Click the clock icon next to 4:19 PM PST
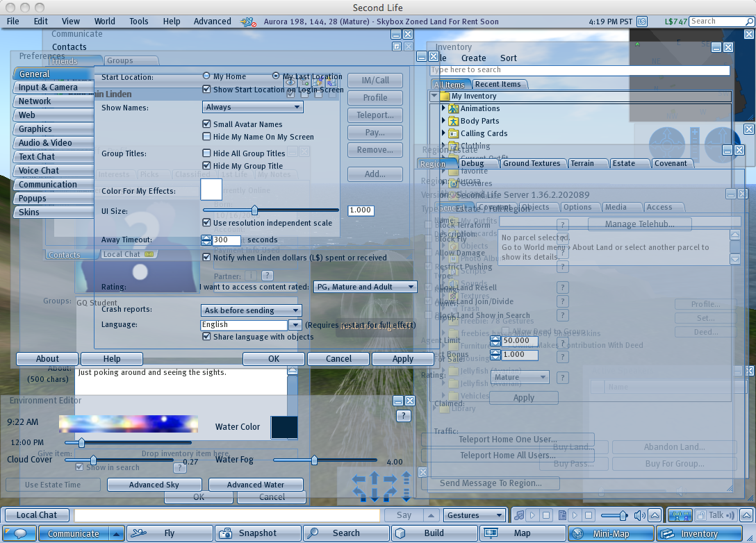This screenshot has height=543, width=756. [x=642, y=22]
